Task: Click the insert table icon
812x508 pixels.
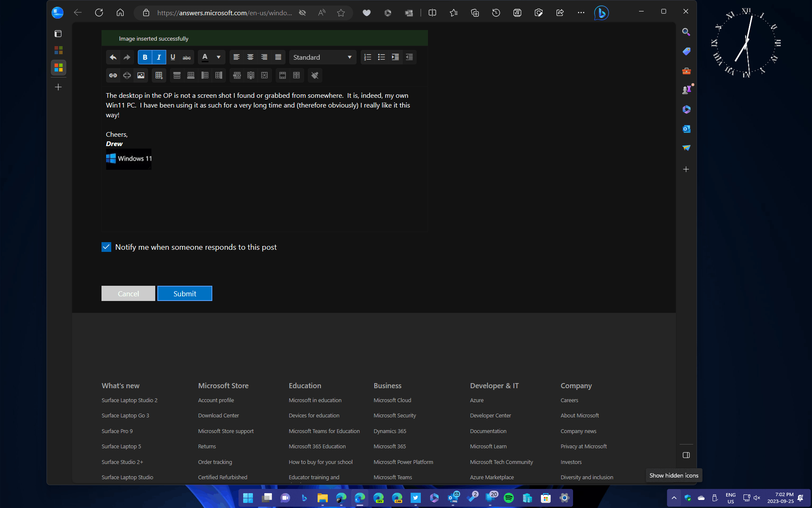Action: point(159,75)
